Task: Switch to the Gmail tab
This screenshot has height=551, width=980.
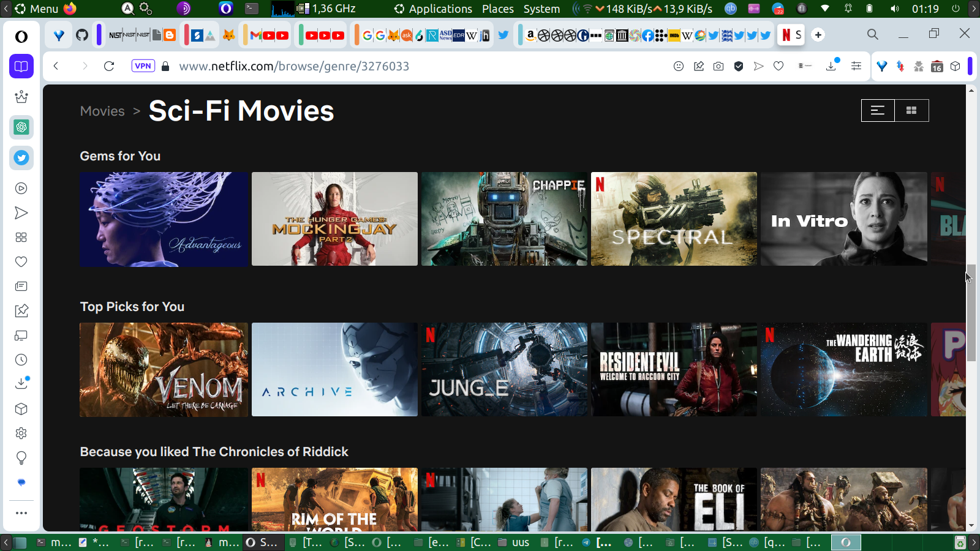Action: tap(256, 35)
